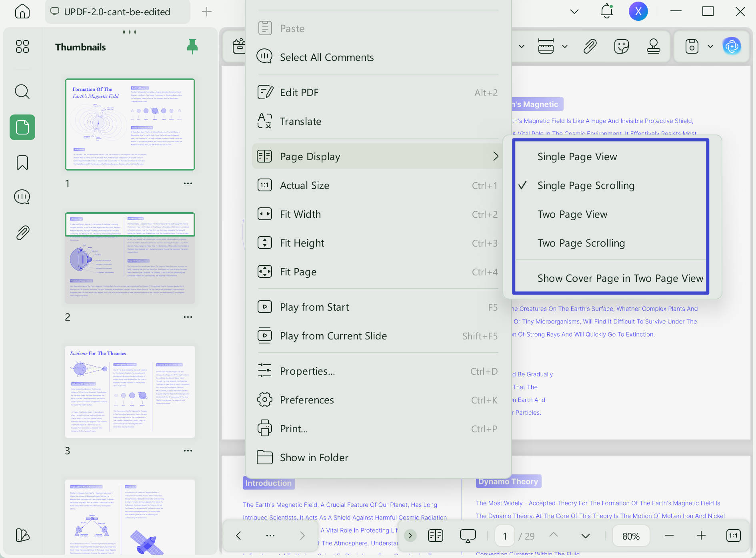Open user account avatar X
756x558 pixels.
(638, 11)
